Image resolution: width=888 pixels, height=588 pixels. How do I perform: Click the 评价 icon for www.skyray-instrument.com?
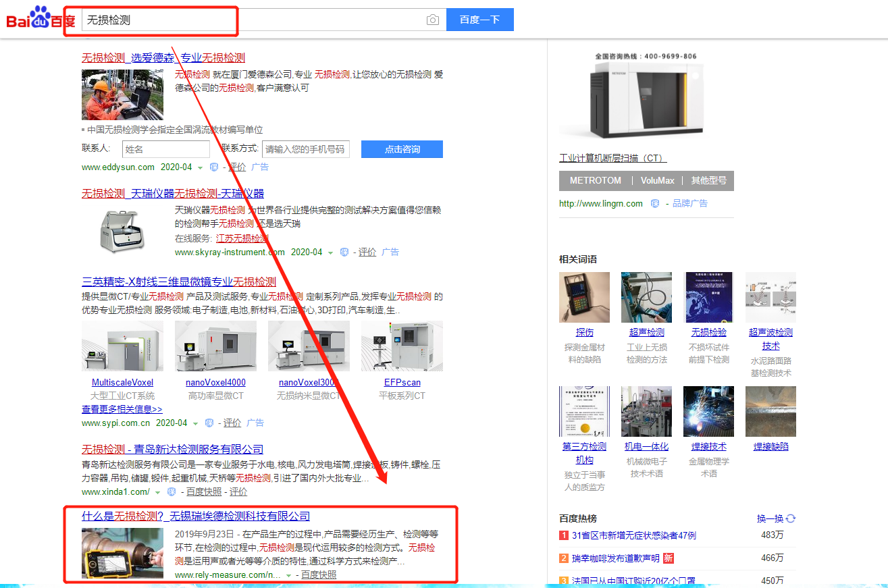(x=367, y=252)
